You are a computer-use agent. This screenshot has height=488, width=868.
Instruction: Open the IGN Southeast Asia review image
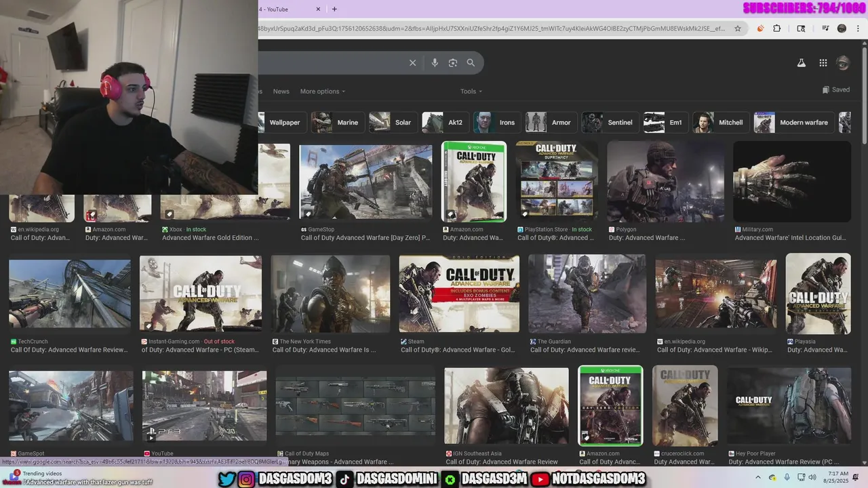507,406
